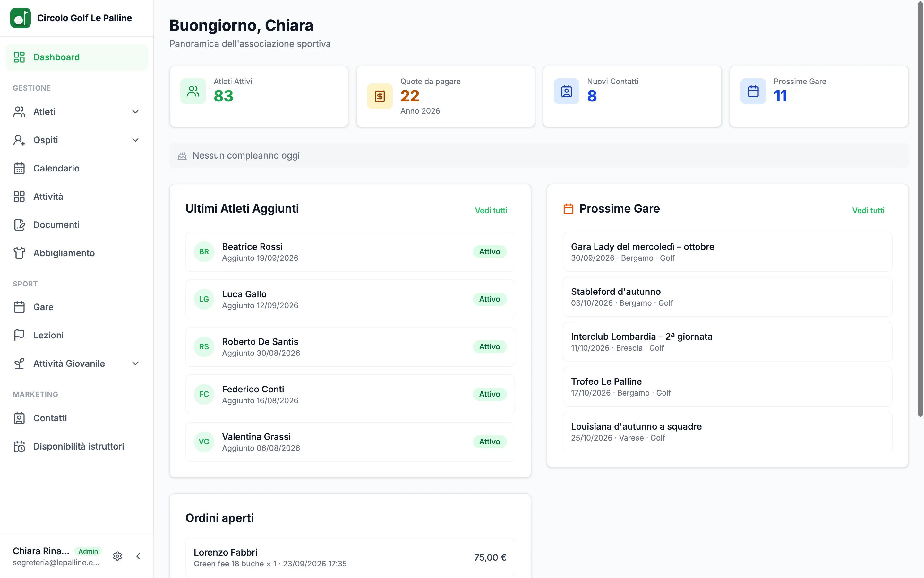
Task: Click the FC avatar of Federico Conti
Action: coord(204,394)
